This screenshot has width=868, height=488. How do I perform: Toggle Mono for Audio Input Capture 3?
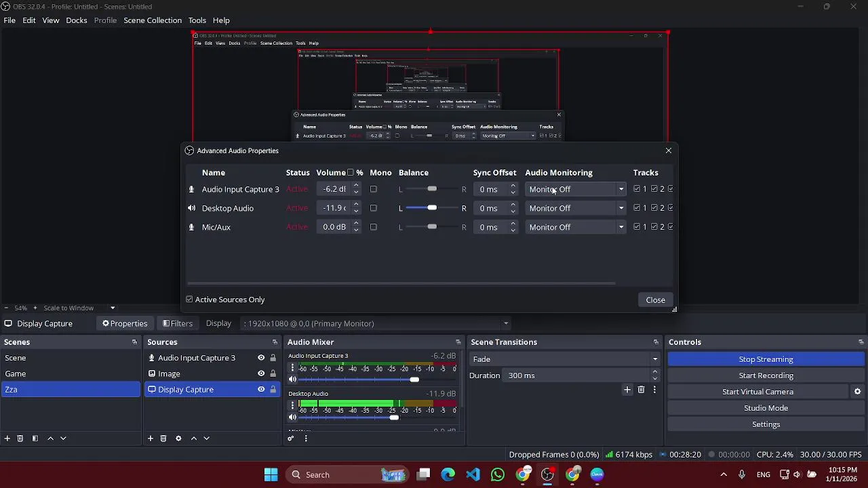[x=374, y=189]
